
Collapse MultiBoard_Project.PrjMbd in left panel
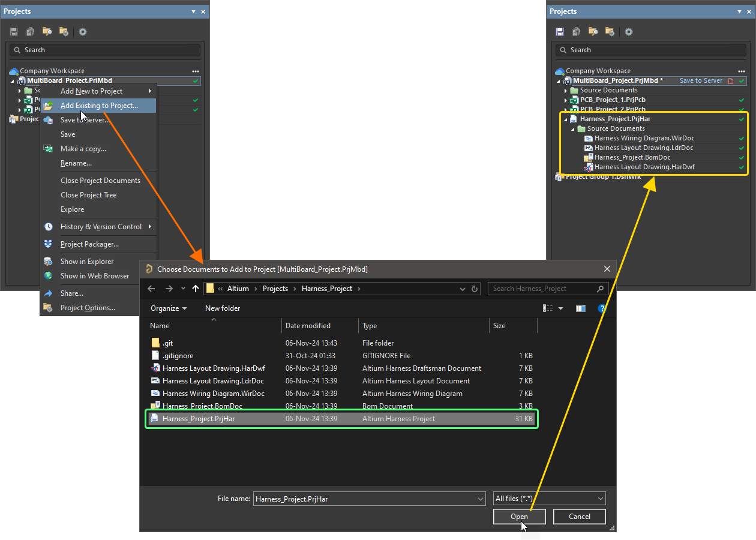click(13, 80)
